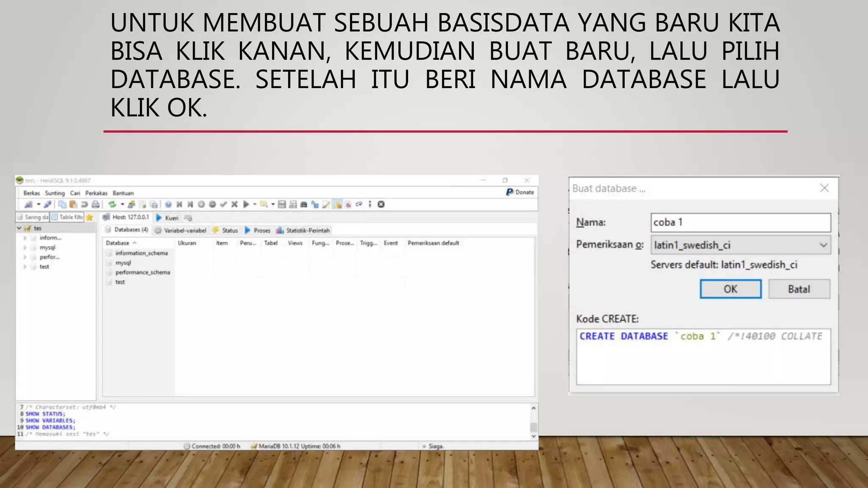Select the Databases (4) tab
This screenshot has height=488, width=868.
click(126, 230)
